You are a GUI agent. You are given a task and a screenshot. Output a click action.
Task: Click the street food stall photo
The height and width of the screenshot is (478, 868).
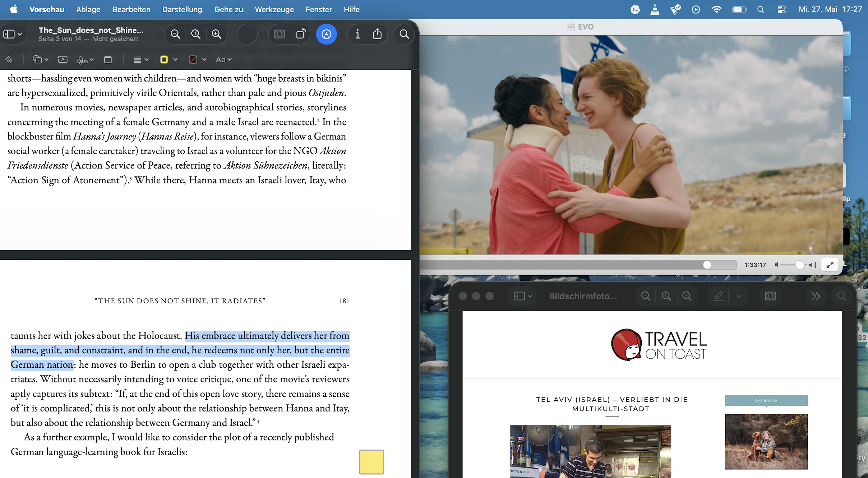point(591,451)
